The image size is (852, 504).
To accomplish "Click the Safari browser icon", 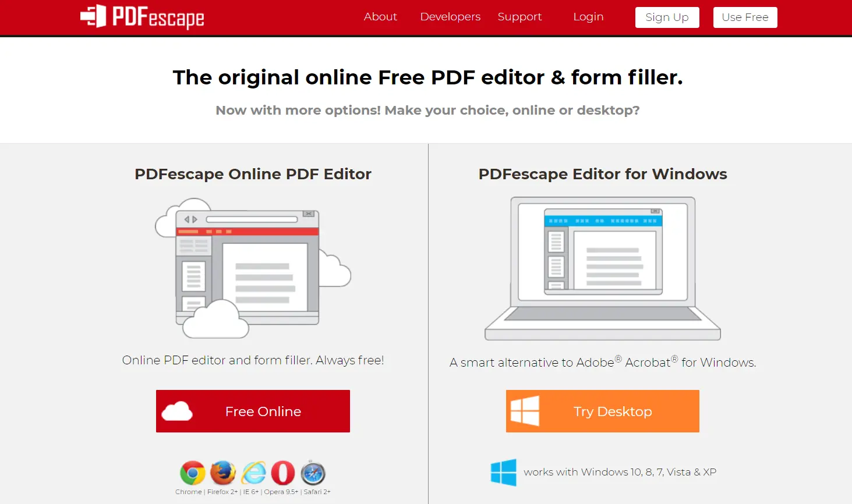I will coord(313,473).
